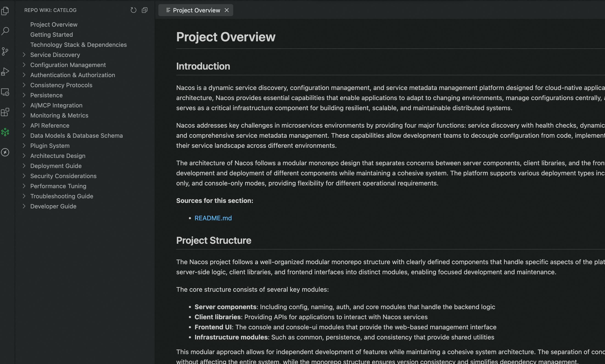This screenshot has height=364, width=605.
Task: Open the Extensions blocks icon
Action: point(5,112)
